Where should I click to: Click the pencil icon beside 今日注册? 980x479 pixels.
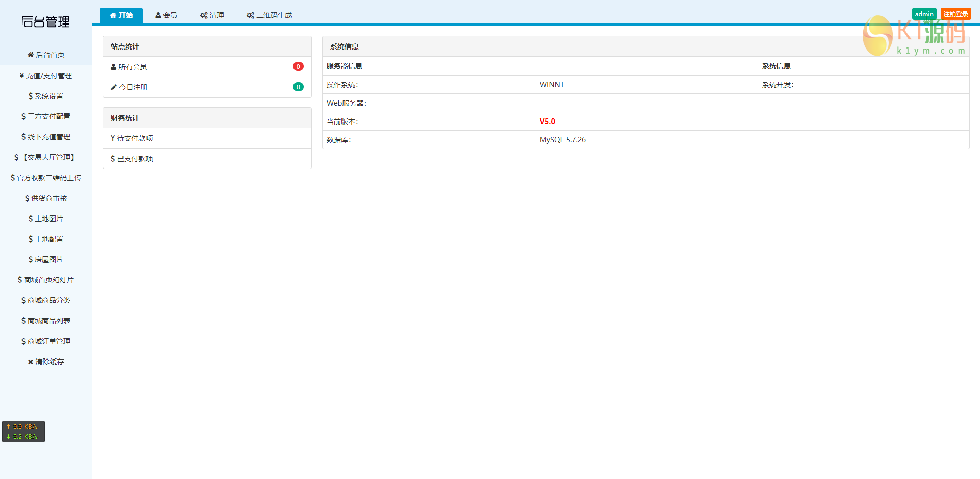pos(114,87)
